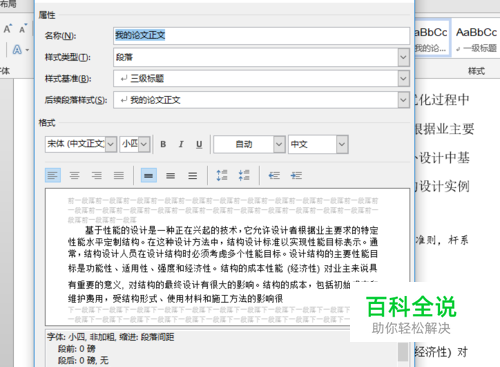Select the 一级标题 style in gallery
The image size is (500, 367).
click(x=476, y=39)
